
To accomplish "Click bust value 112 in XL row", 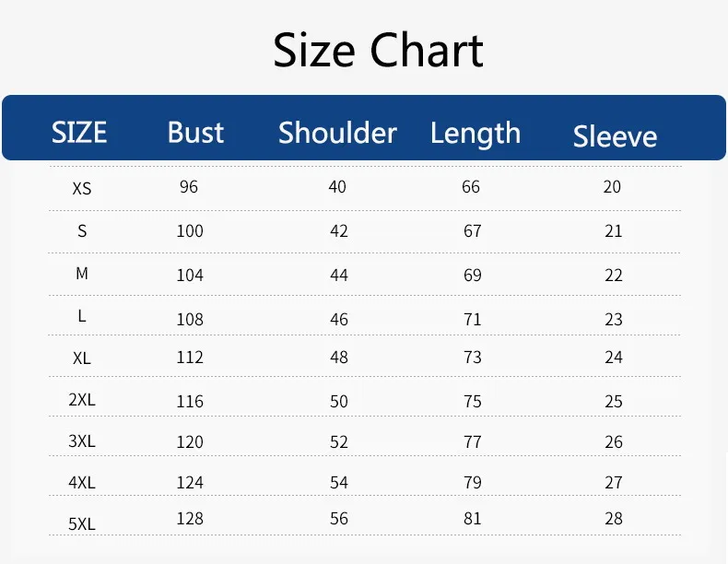I will (x=190, y=357).
